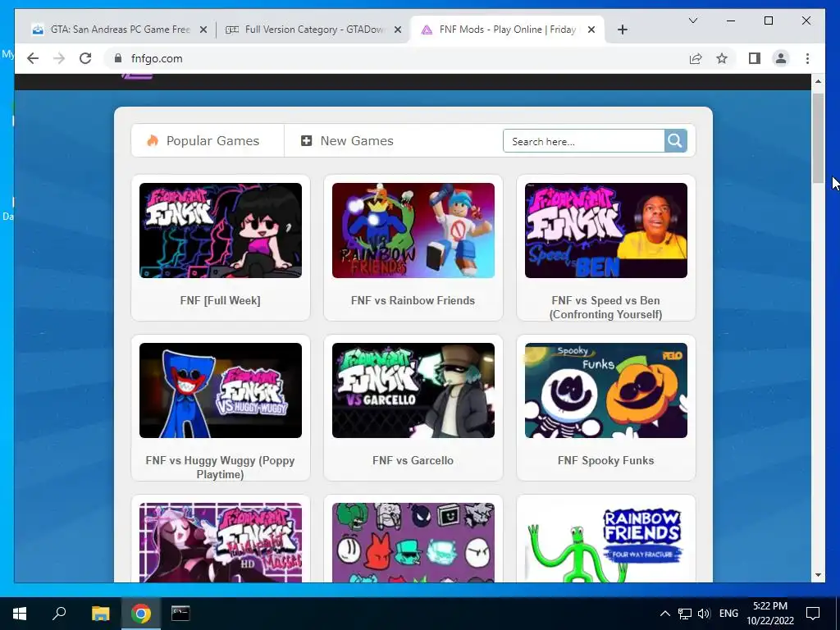Click the page scrollbar up arrow
The height and width of the screenshot is (630, 840).
click(x=818, y=81)
